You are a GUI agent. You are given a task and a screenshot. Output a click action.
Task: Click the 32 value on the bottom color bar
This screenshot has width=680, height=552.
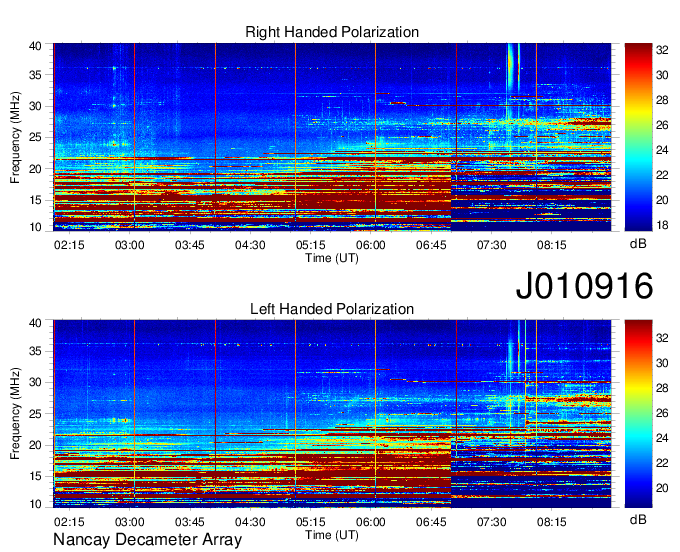(662, 338)
